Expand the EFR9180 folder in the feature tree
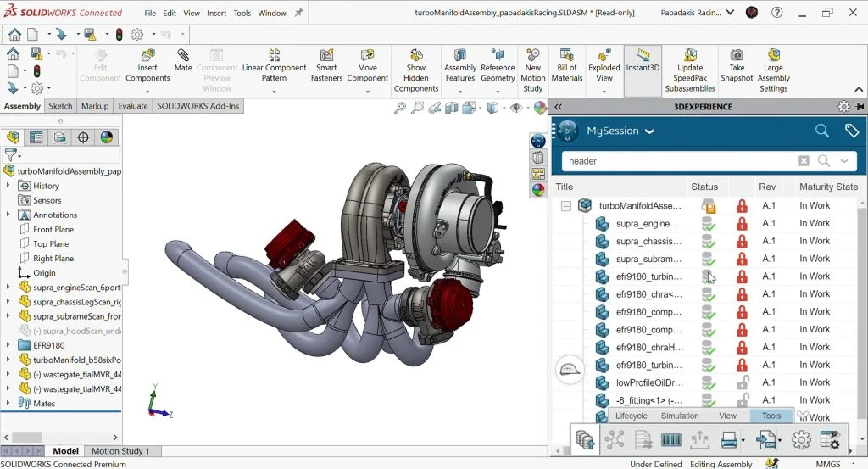 (x=8, y=345)
